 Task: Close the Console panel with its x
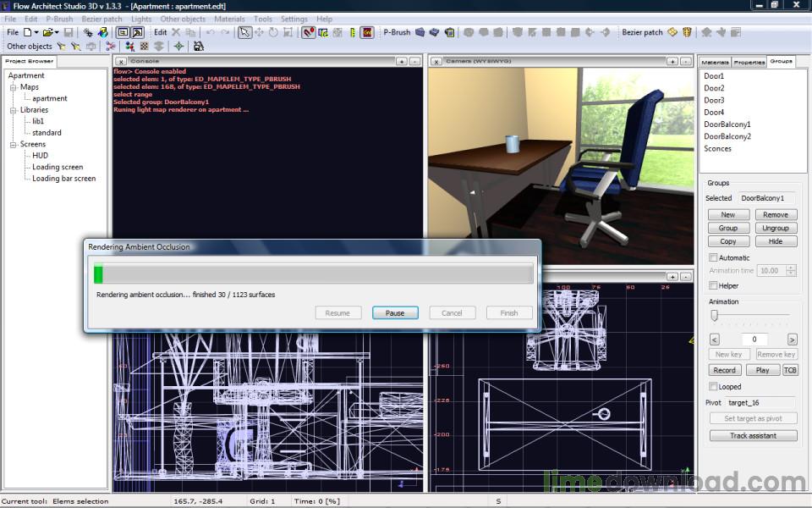pos(121,61)
